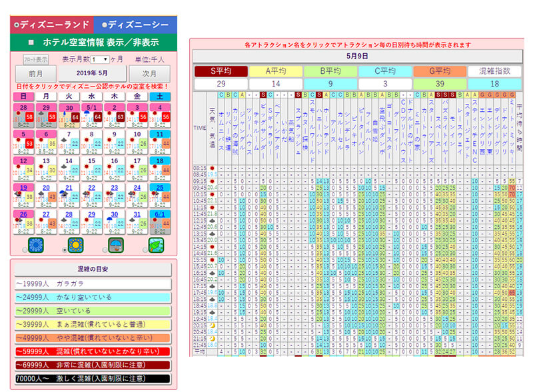Image resolution: width=533 pixels, height=392 pixels.
Task: Click the umbrella rain weather icon
Action: [116, 245]
